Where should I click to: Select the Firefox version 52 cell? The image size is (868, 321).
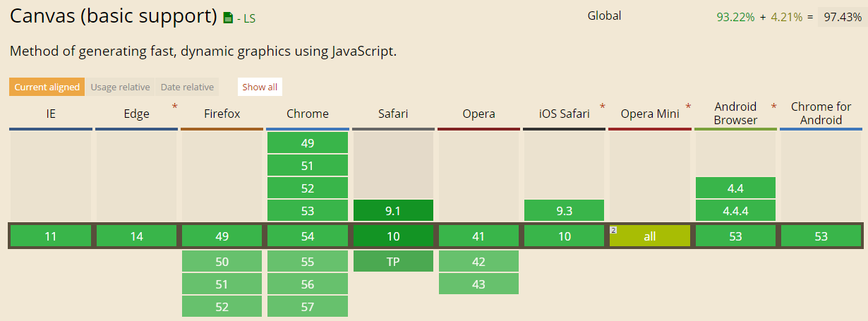222,307
